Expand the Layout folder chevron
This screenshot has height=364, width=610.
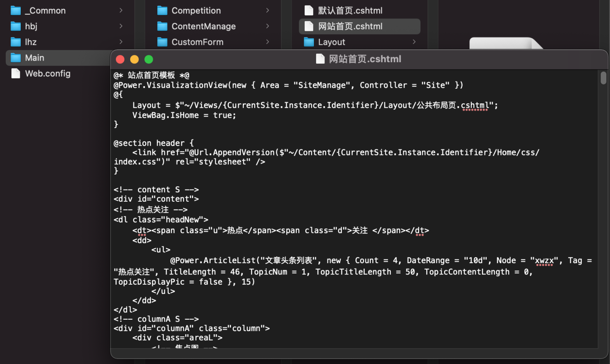point(414,42)
